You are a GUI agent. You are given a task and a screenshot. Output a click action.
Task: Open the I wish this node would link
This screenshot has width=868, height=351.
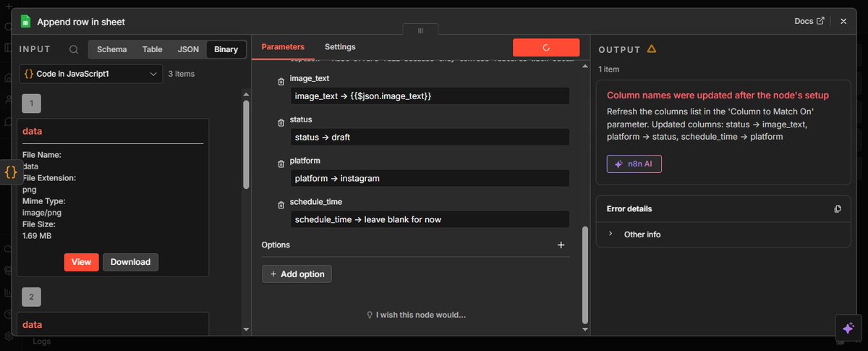pyautogui.click(x=416, y=316)
